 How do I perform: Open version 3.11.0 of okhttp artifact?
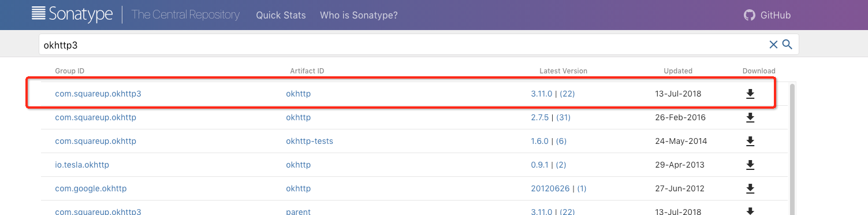pos(541,94)
